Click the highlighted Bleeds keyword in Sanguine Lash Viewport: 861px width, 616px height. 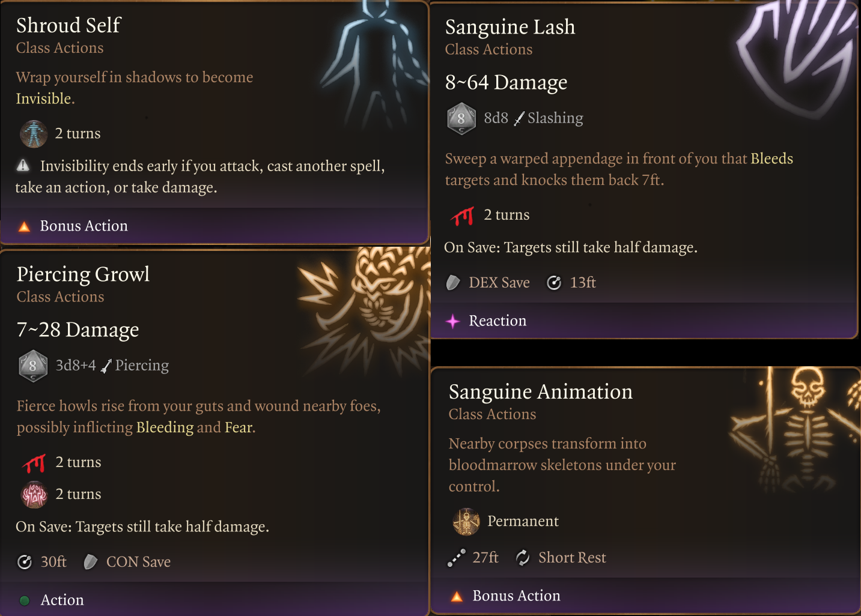[771, 159]
